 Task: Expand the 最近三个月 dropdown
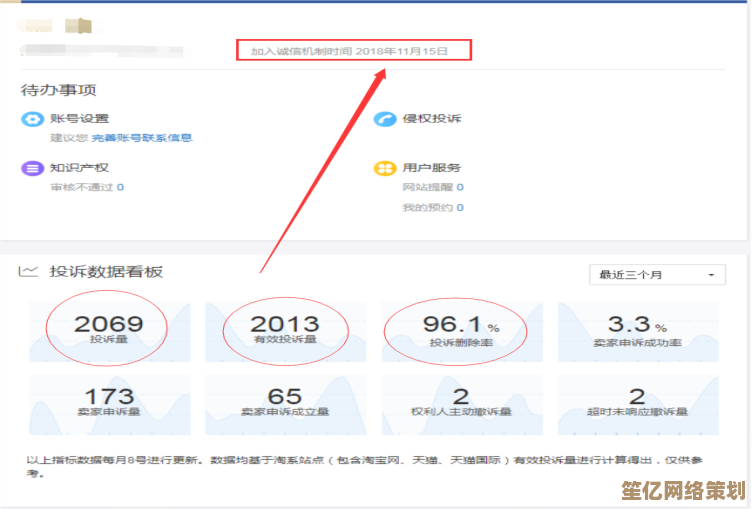(657, 275)
